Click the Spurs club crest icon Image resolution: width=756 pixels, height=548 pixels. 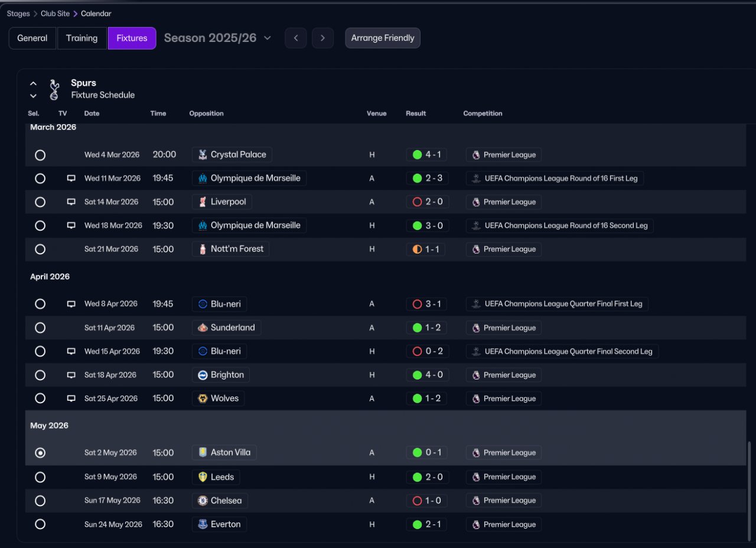54,89
